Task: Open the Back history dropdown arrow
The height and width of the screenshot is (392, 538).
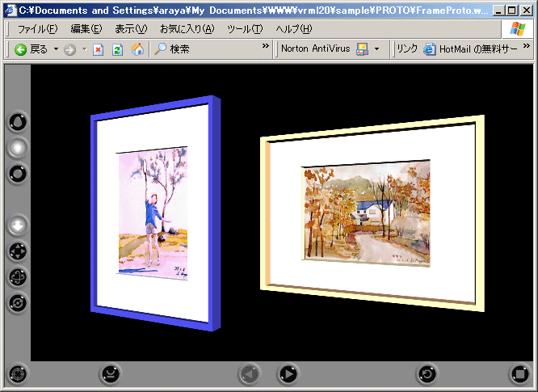Action: (x=56, y=49)
